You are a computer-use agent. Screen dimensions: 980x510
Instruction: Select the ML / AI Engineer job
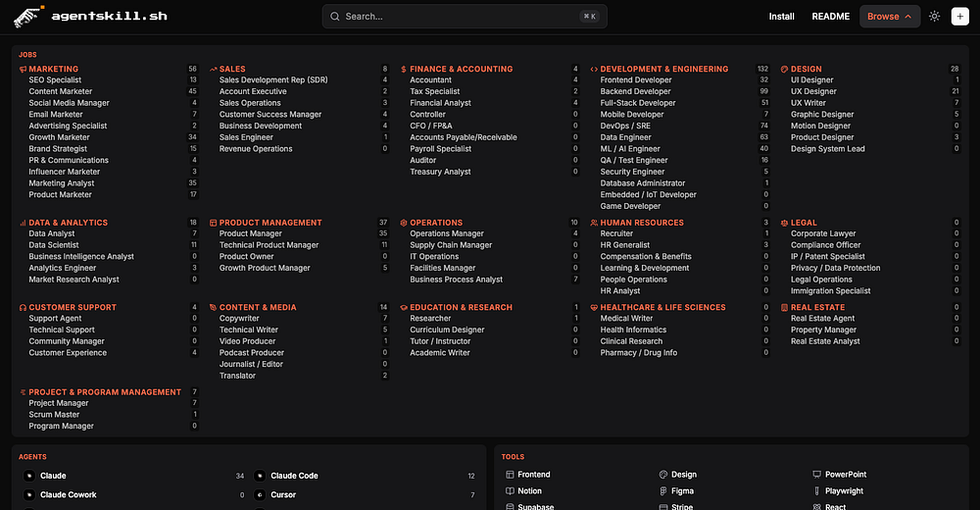630,149
